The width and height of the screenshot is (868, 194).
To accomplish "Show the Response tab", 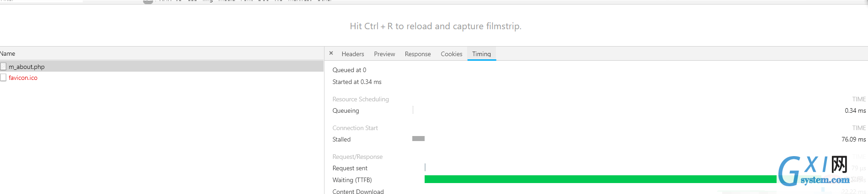I will (x=418, y=54).
